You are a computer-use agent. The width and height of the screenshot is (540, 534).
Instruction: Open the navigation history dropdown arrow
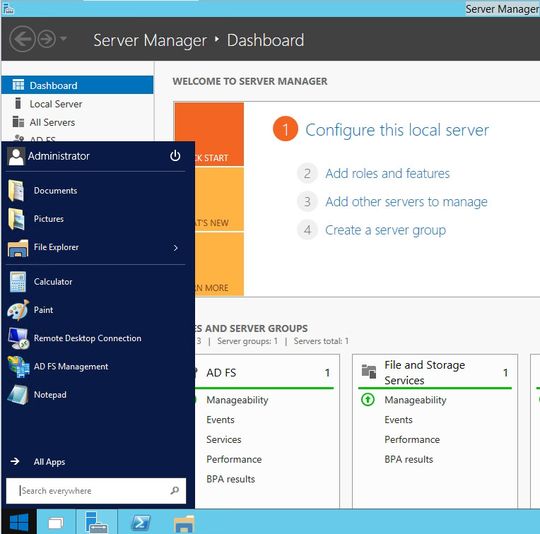coord(63,39)
